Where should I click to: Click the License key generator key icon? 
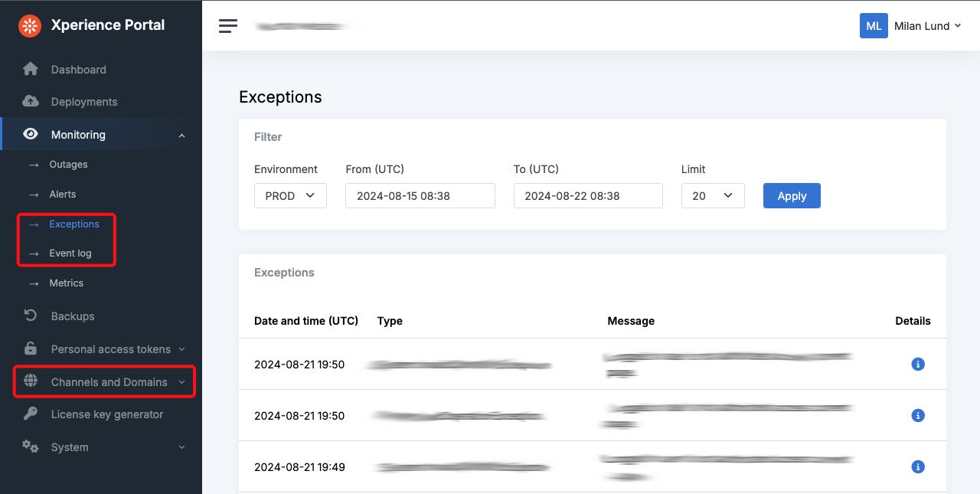(31, 414)
